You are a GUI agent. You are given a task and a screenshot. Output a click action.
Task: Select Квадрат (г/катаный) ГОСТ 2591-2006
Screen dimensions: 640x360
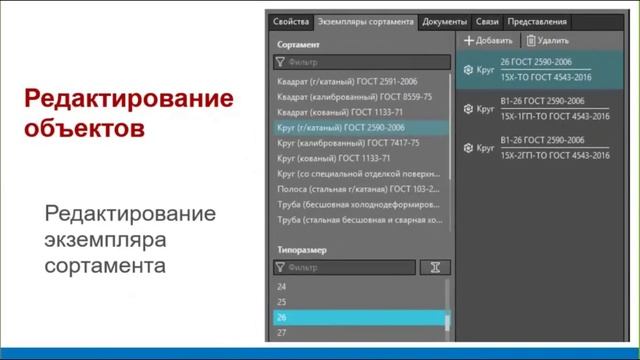coord(361,82)
